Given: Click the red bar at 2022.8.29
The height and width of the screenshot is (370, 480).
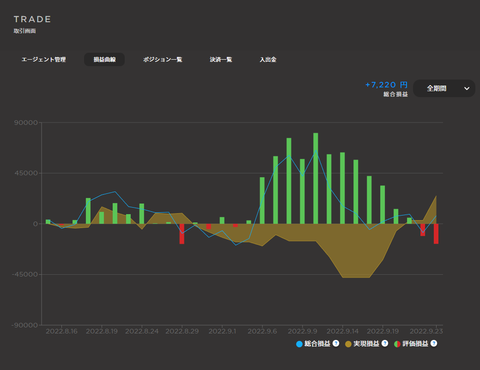Looking at the screenshot, I should [182, 234].
